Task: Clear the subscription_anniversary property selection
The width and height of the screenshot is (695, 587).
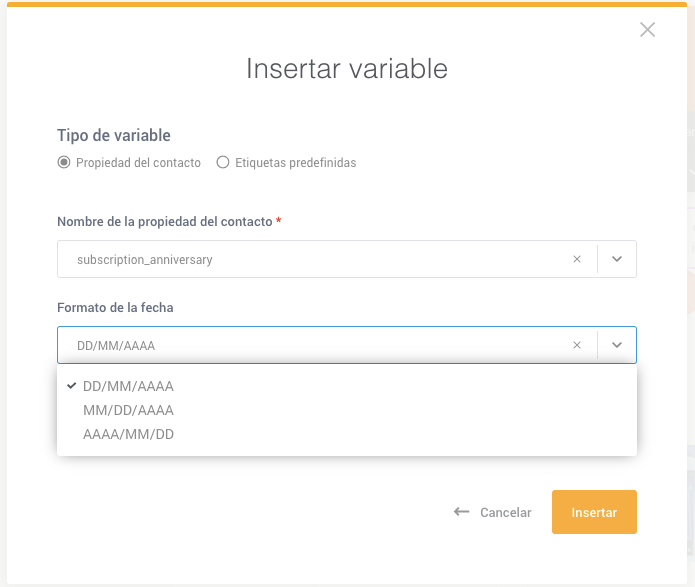Action: point(577,259)
